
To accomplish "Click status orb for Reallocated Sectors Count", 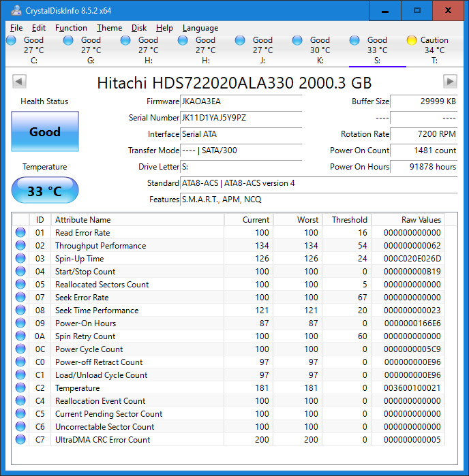I will pos(20,284).
